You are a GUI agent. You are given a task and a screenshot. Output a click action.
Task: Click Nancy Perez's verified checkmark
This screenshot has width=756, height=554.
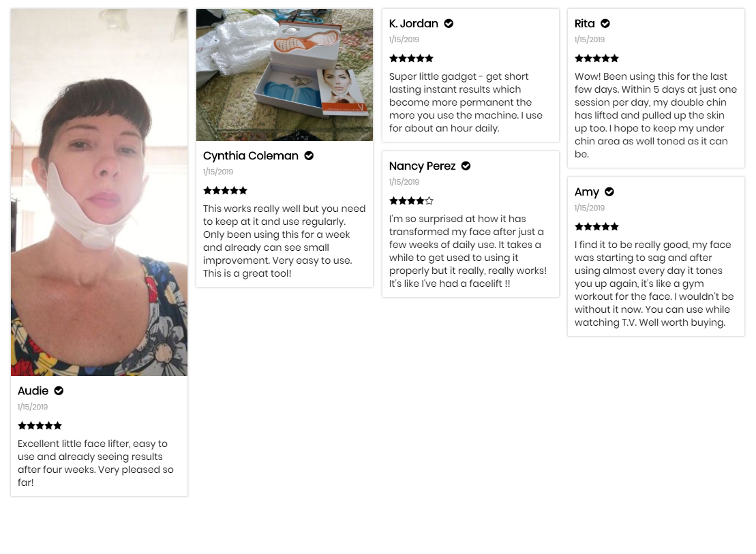click(x=466, y=166)
